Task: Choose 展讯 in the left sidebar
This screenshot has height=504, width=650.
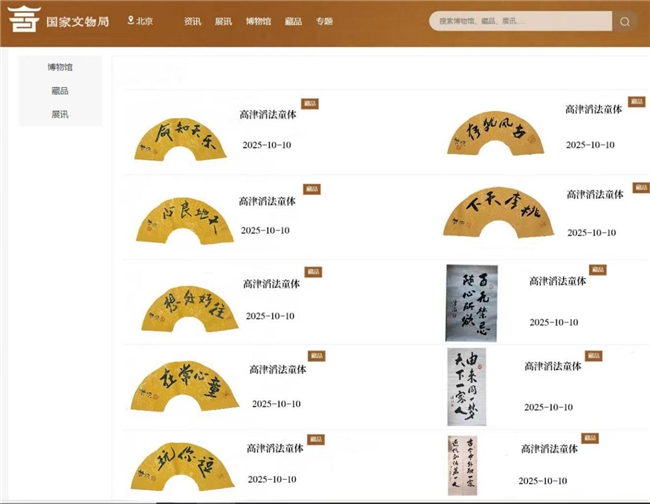Action: (x=60, y=114)
